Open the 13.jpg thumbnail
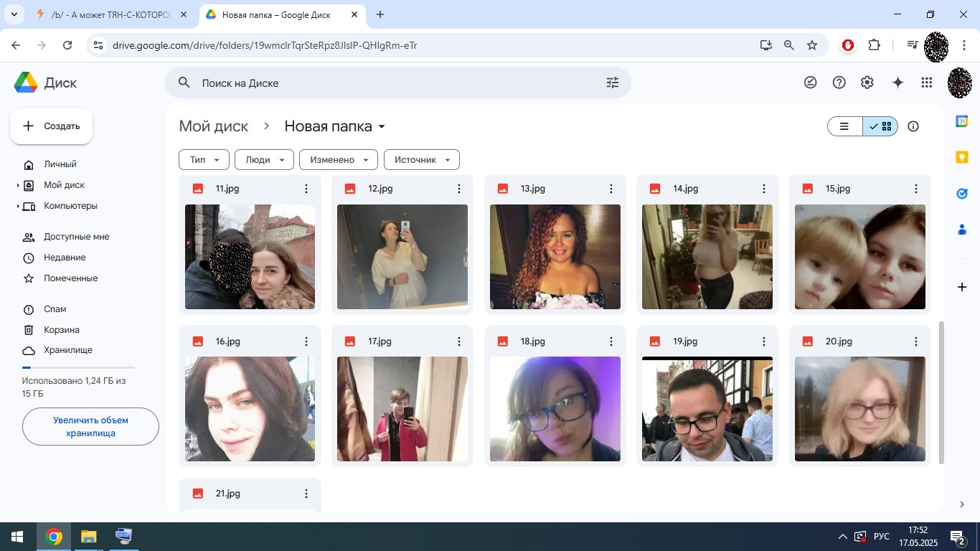This screenshot has width=980, height=551. (555, 257)
